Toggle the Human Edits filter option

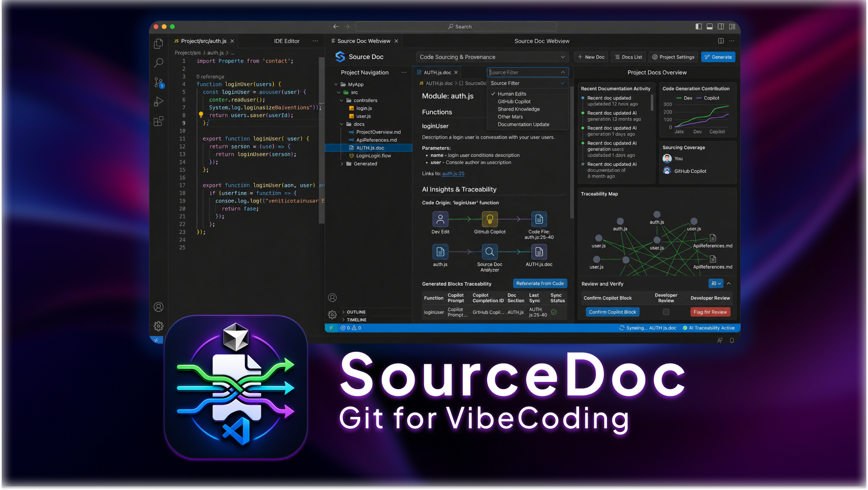(511, 94)
